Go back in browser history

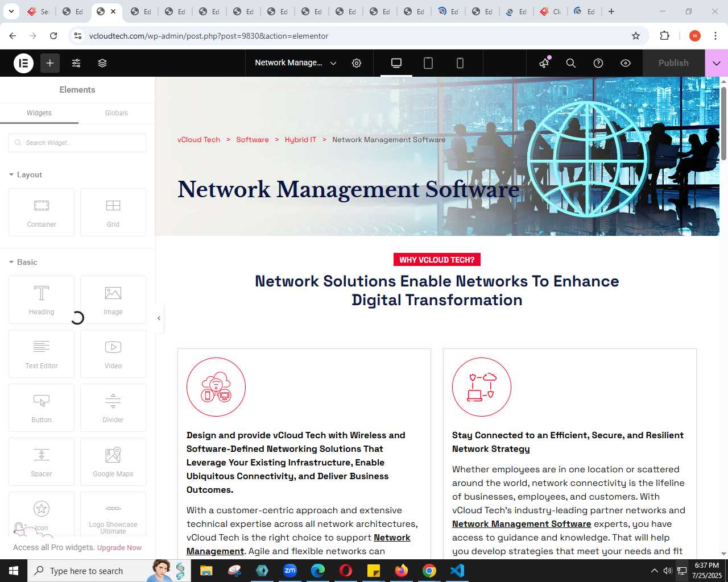[13, 36]
